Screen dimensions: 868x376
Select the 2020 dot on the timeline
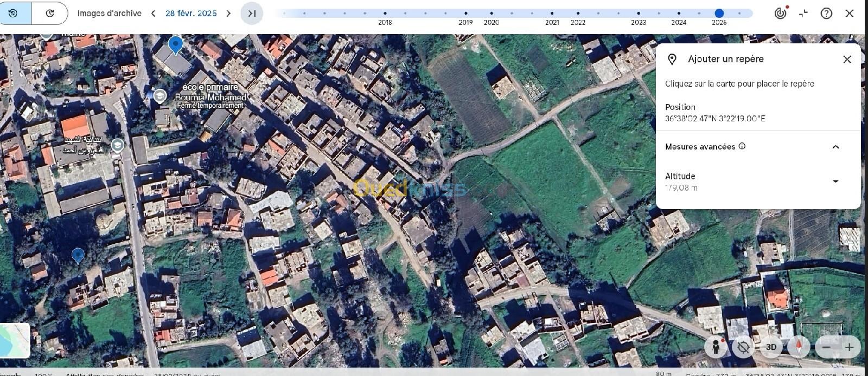tap(492, 13)
